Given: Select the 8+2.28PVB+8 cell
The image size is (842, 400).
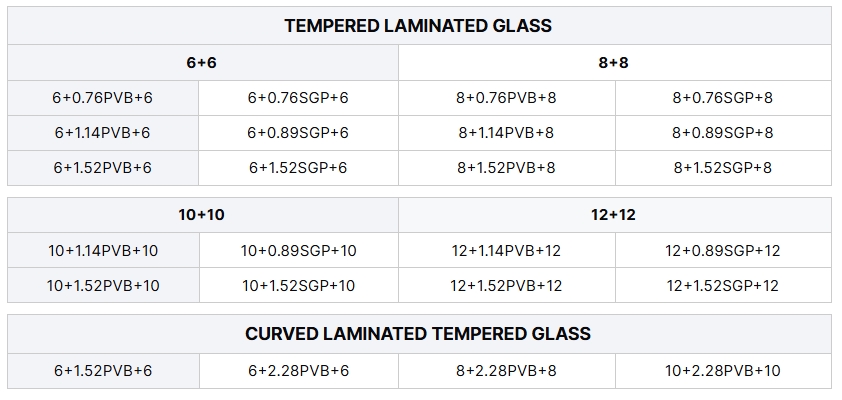Looking at the screenshot, I should point(506,370).
